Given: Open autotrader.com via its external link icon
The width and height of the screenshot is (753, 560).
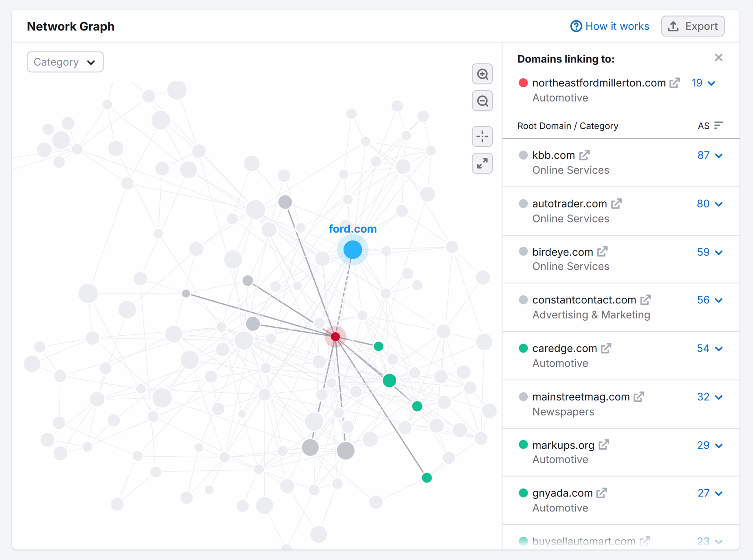Looking at the screenshot, I should point(617,203).
